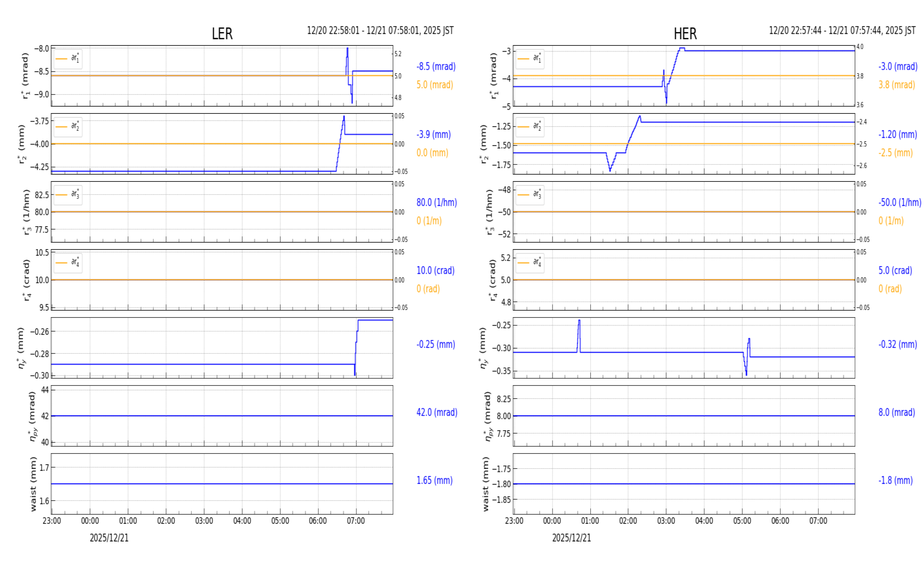Select the orange HER value 3.8 (mrad)
The image size is (924, 565).
pos(897,85)
